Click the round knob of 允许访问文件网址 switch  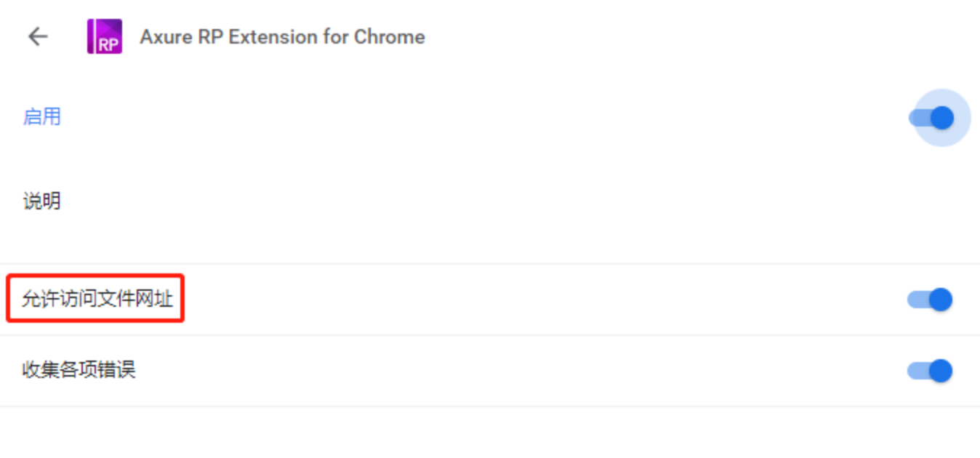[x=940, y=300]
